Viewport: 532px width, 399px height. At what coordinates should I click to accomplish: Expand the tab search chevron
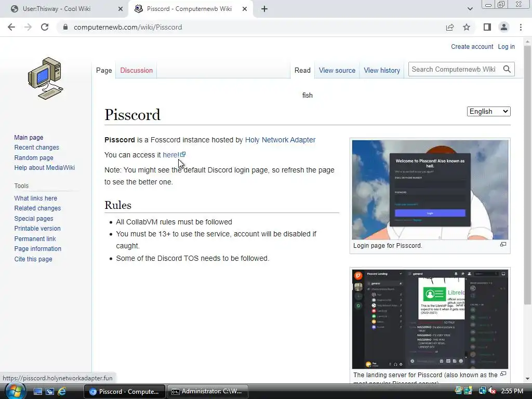point(470,9)
